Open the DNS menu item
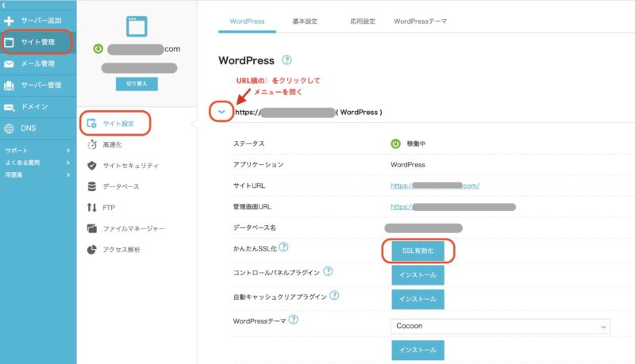This screenshot has width=635, height=364. tap(38, 128)
